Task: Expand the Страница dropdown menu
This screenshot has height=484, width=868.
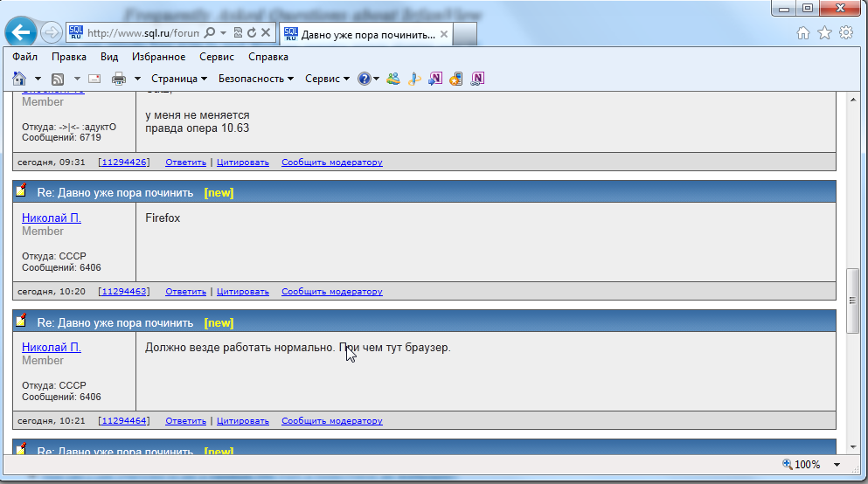Action: click(179, 79)
